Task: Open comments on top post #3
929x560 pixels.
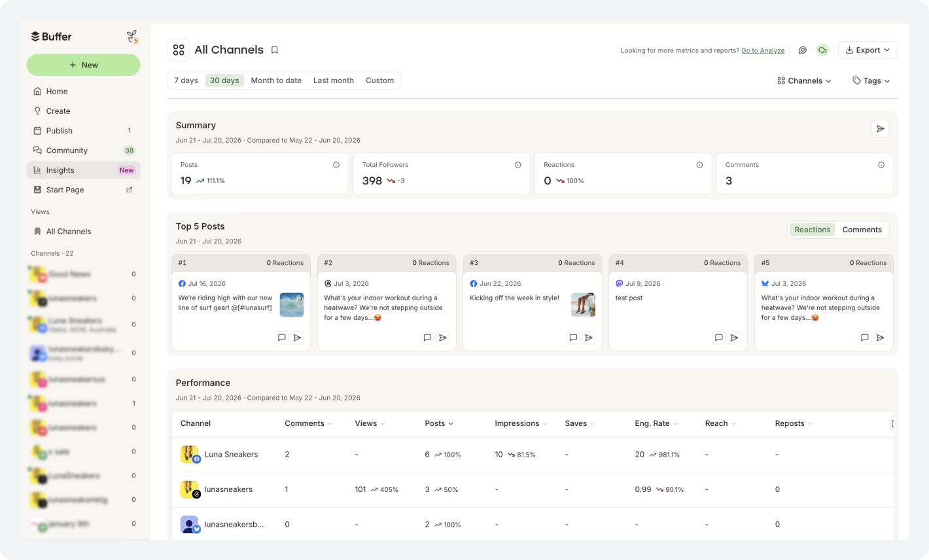Action: (x=573, y=338)
